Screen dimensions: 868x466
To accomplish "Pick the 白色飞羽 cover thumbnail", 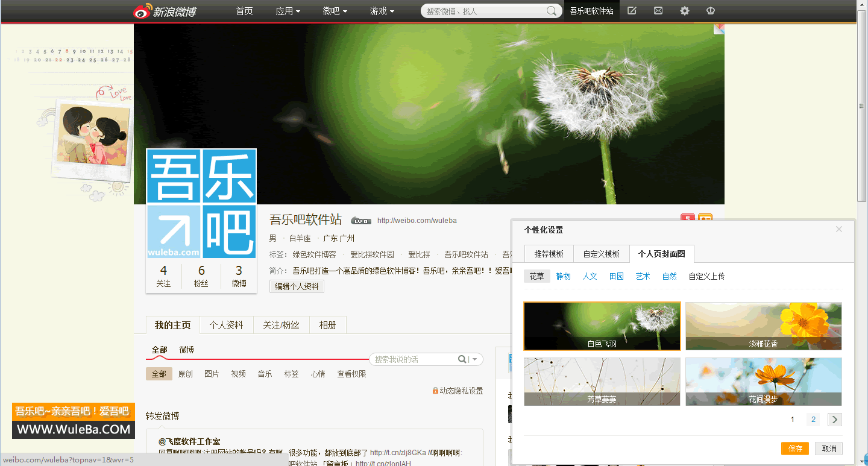I will 602,326.
